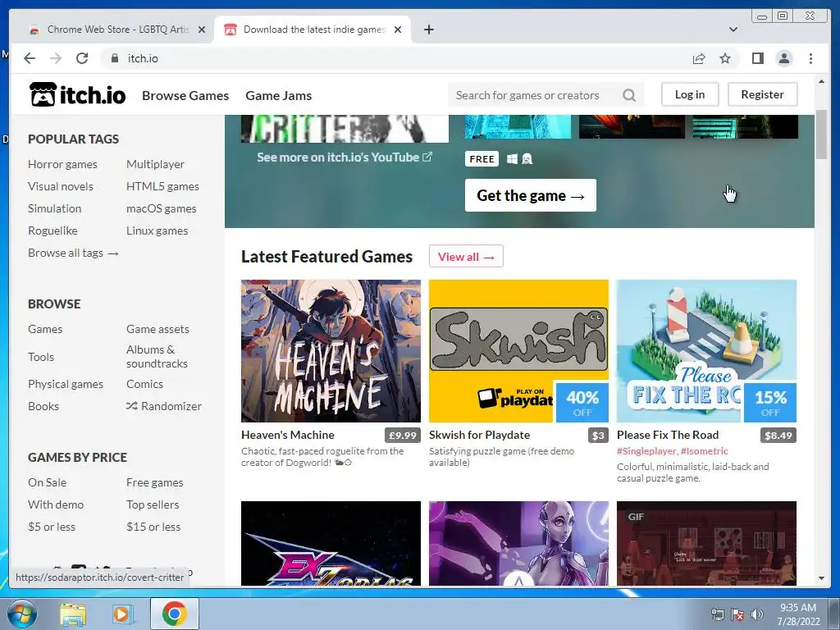Image resolution: width=840 pixels, height=630 pixels.
Task: Click the itch.io logo
Action: click(78, 95)
